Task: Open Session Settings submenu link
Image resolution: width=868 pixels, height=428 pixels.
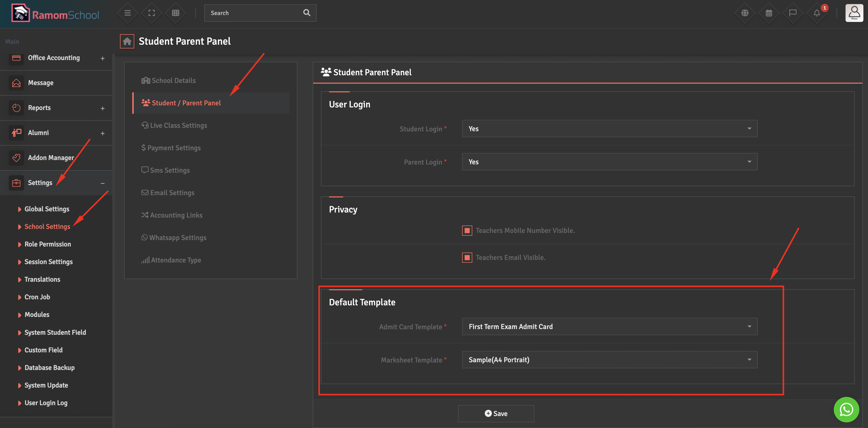Action: click(49, 262)
